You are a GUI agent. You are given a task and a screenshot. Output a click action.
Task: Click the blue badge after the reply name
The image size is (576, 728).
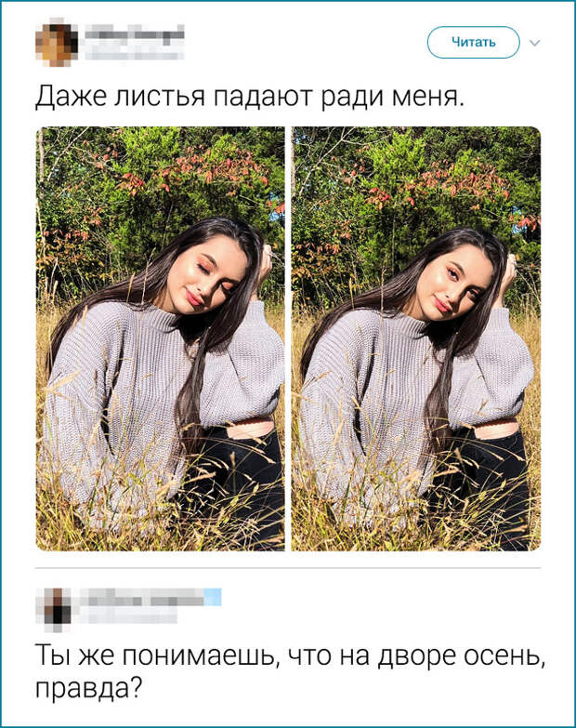point(213,597)
